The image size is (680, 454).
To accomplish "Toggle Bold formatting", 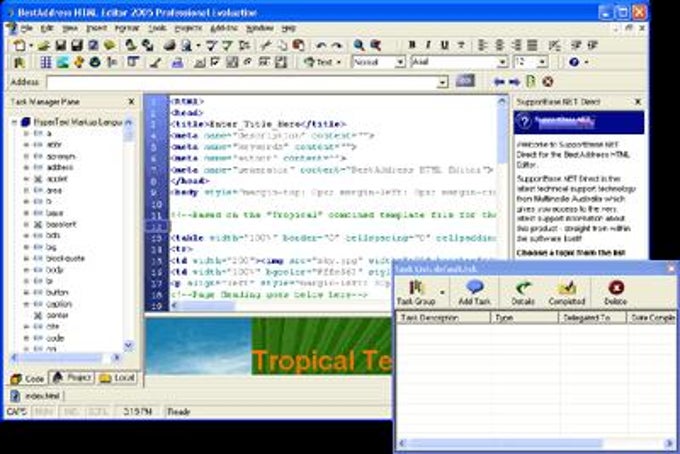I will [412, 45].
